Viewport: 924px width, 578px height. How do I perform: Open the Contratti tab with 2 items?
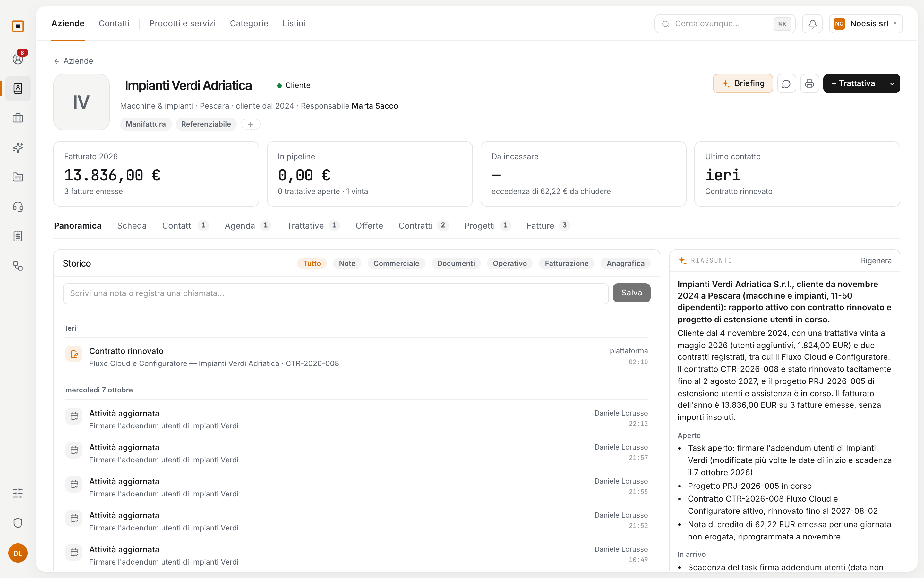pos(424,225)
